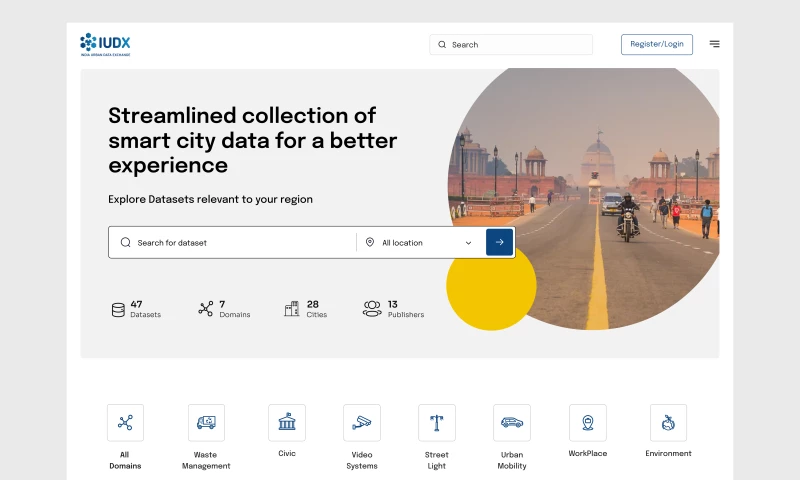Select the All Domains icon
Image resolution: width=800 pixels, height=480 pixels.
[125, 423]
